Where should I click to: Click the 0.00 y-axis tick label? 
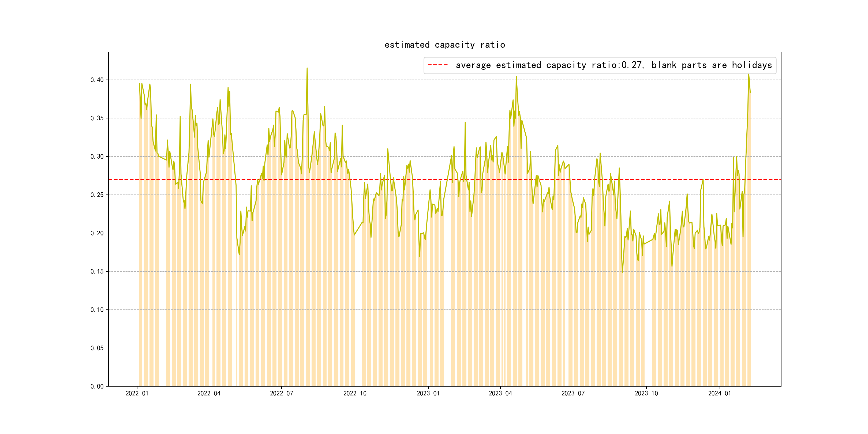tap(97, 387)
